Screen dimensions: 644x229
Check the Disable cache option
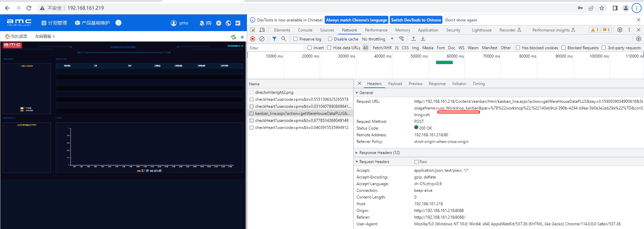330,39
